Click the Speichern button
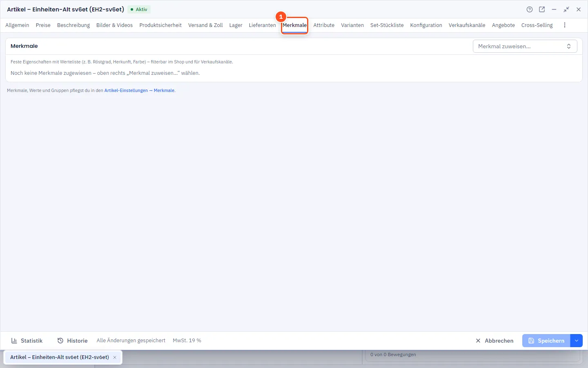The width and height of the screenshot is (588, 368). (x=546, y=341)
